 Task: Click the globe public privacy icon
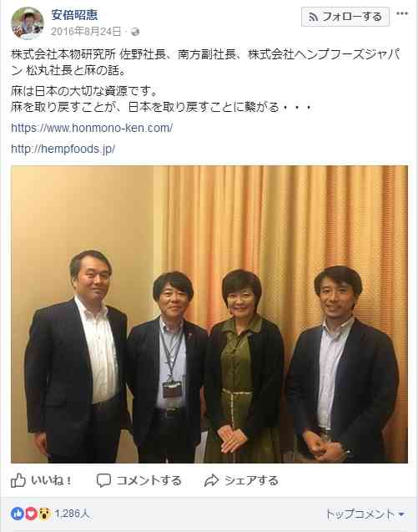[135, 32]
